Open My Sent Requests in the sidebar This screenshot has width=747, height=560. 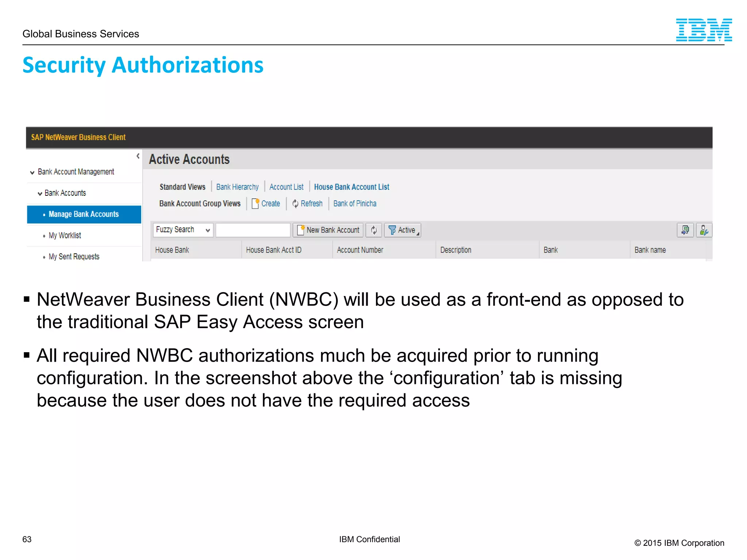click(74, 257)
